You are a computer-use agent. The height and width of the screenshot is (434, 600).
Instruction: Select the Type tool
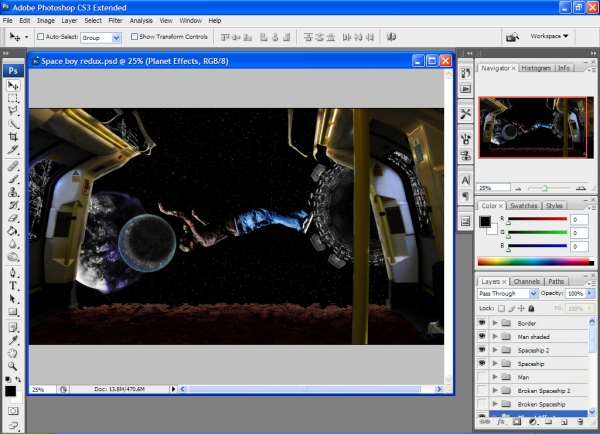pos(13,286)
